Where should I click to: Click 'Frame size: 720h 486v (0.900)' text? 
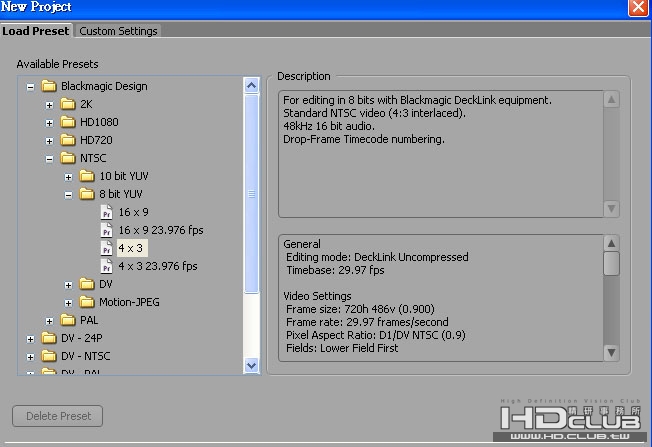coord(361,309)
